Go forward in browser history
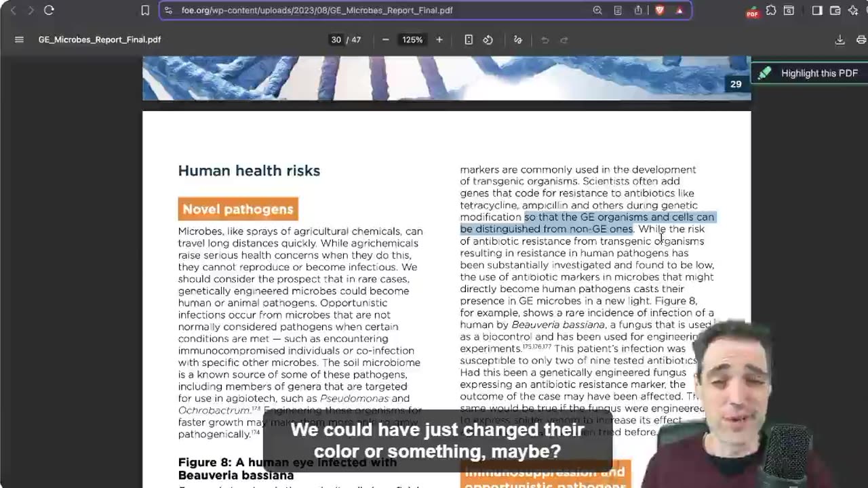Viewport: 868px width, 488px height. click(31, 10)
